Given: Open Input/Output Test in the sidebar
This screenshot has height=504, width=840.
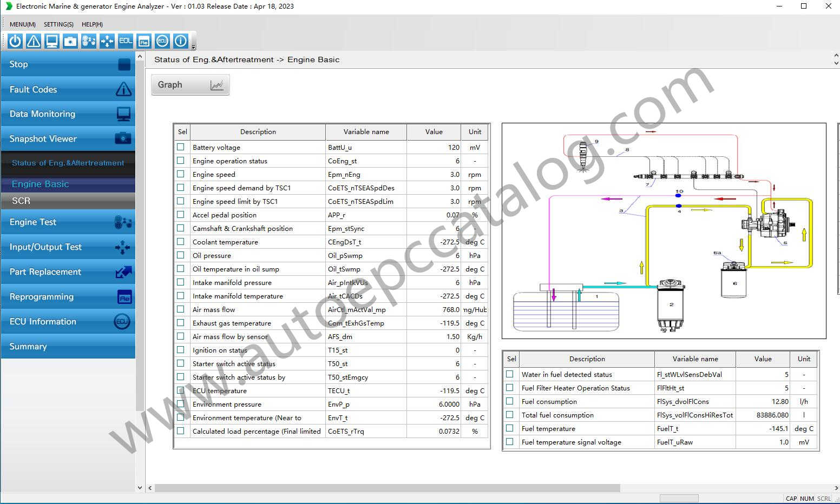Looking at the screenshot, I should tap(68, 247).
